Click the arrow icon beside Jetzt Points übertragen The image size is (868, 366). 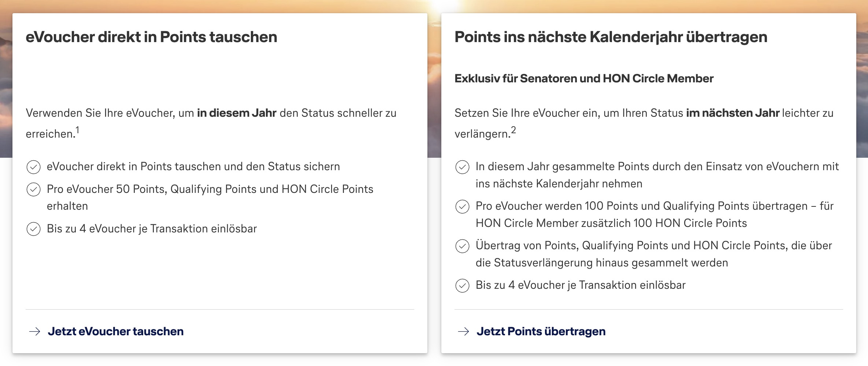pos(464,332)
